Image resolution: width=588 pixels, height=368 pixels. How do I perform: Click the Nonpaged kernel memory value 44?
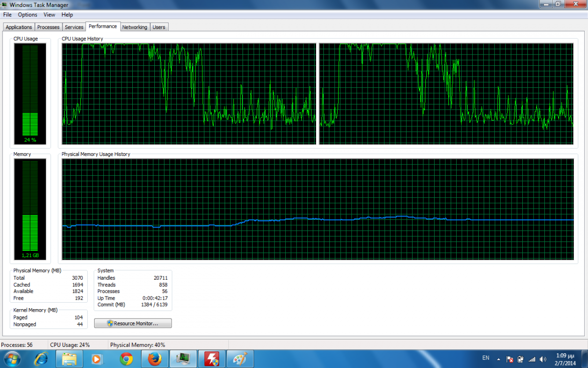click(80, 324)
